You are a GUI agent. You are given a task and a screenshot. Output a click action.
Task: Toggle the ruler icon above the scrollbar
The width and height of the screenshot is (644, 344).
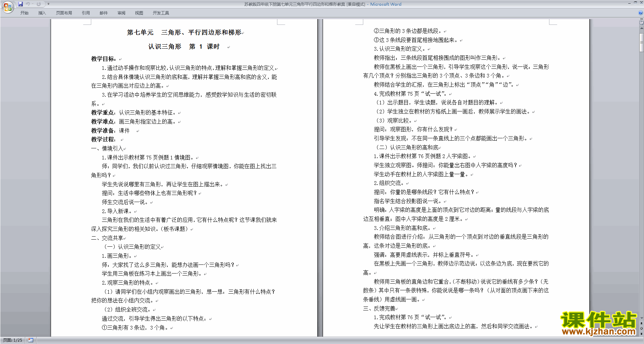pyautogui.click(x=641, y=23)
